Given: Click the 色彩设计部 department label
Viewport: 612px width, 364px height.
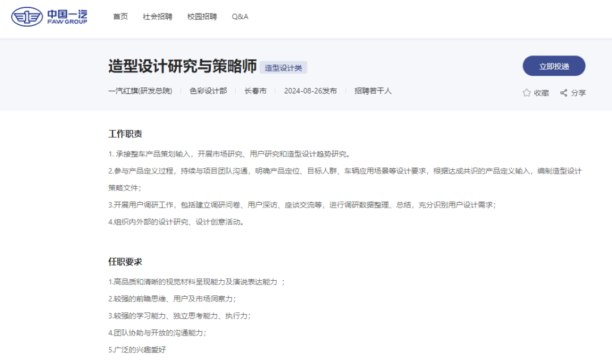Looking at the screenshot, I should click(x=208, y=91).
